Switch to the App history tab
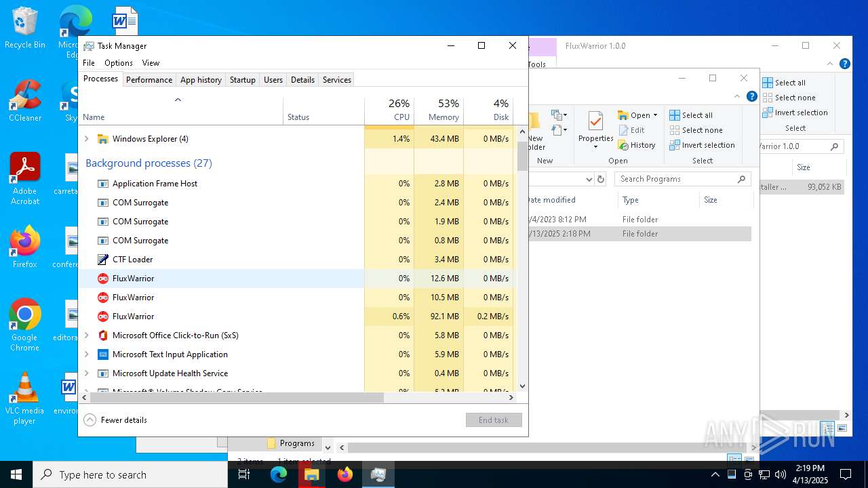The height and width of the screenshot is (488, 868). click(x=201, y=80)
